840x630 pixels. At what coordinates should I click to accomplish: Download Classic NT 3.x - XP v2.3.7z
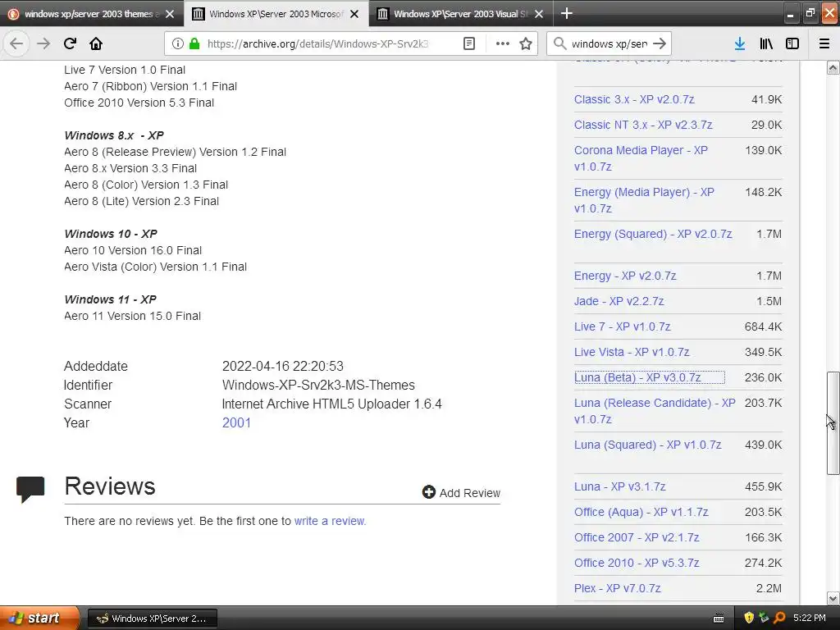643,125
